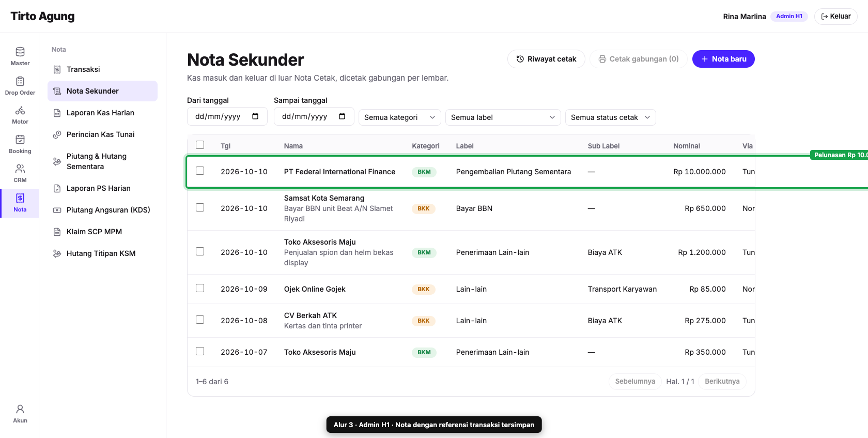
Task: Click the Sebelumnya pagination button
Action: coord(635,382)
